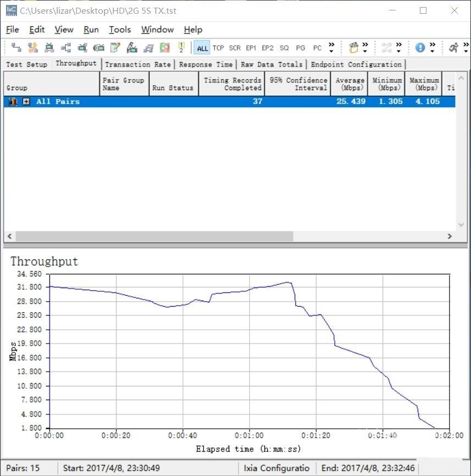Click the first add-pair toolbar icon

(16, 47)
